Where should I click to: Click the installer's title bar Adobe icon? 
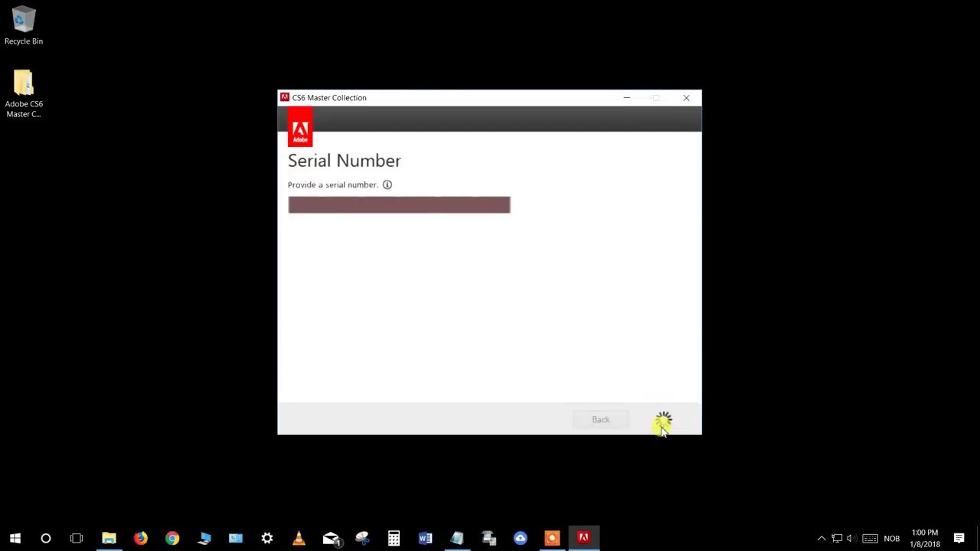coord(284,97)
